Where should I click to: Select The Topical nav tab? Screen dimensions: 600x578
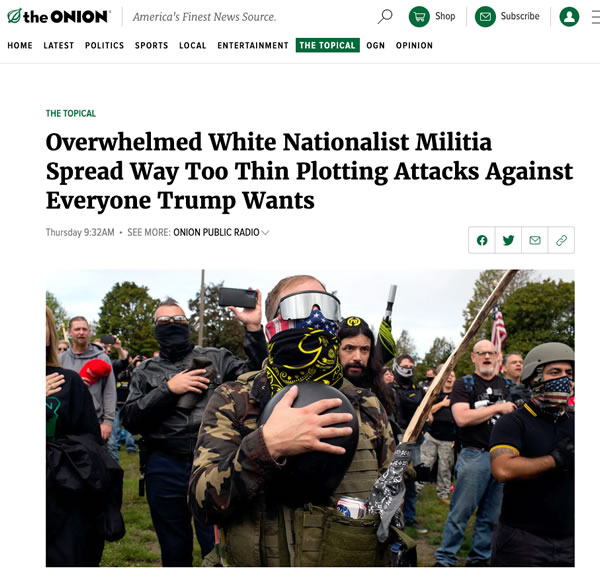pos(328,45)
